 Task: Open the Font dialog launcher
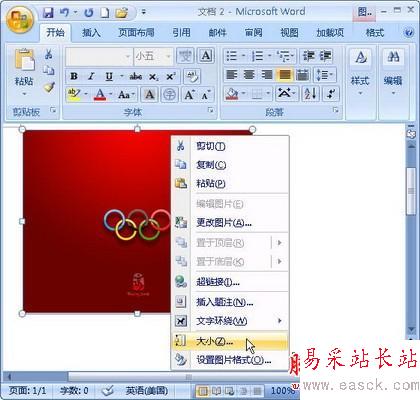pyautogui.click(x=210, y=110)
